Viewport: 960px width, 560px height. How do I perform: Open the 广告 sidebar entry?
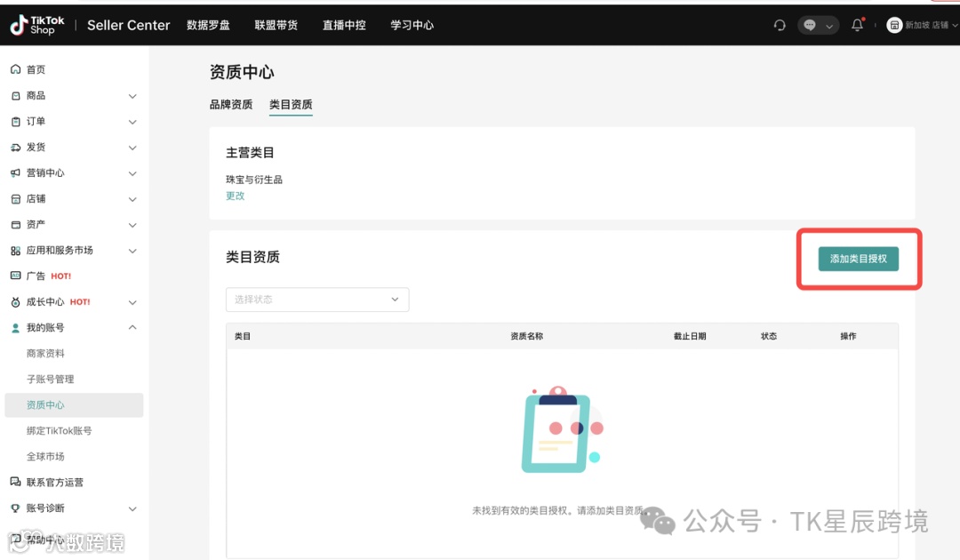point(36,276)
